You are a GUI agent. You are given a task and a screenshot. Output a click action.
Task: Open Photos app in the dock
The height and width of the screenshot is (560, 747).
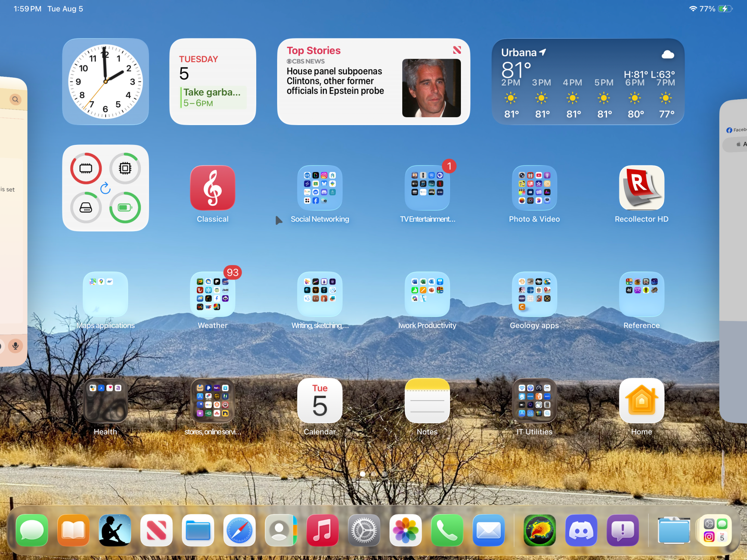pyautogui.click(x=406, y=530)
